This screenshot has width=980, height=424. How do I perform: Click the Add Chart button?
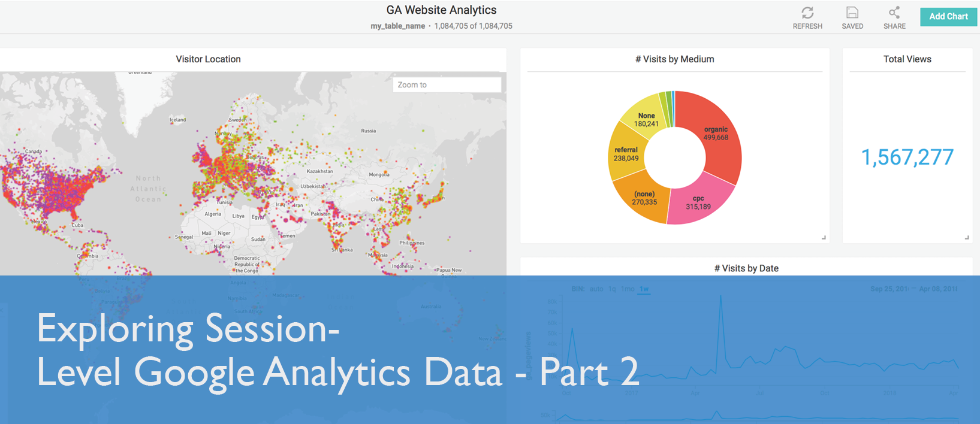coord(948,17)
